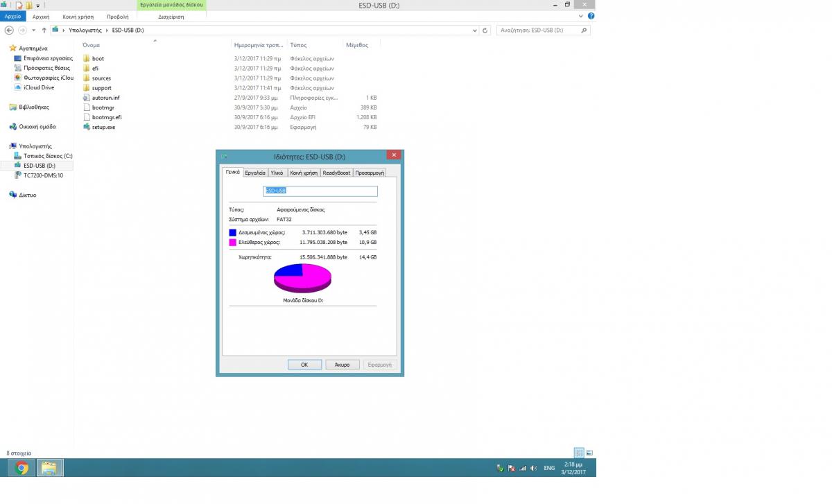
Task: Confirm properties dialog with OK
Action: 304,365
